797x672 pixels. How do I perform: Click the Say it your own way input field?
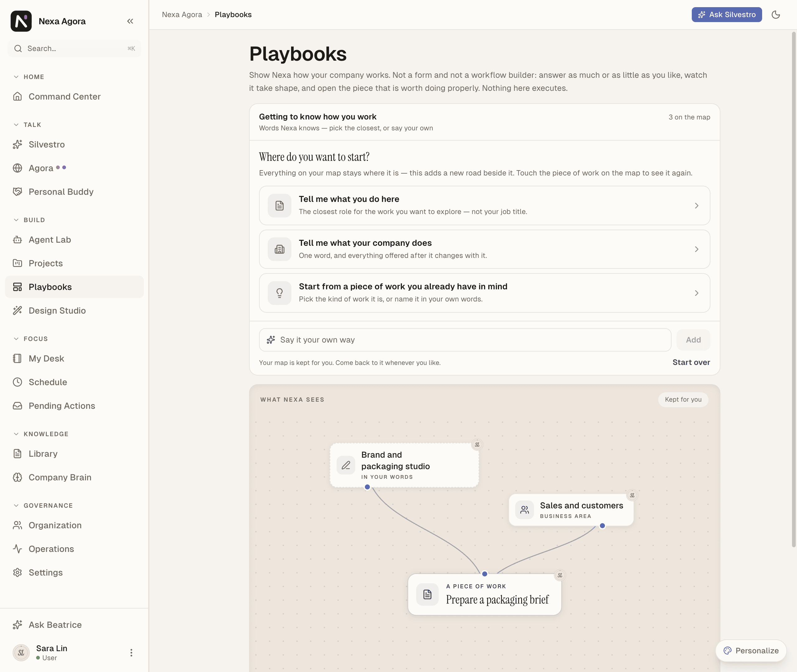pos(465,340)
